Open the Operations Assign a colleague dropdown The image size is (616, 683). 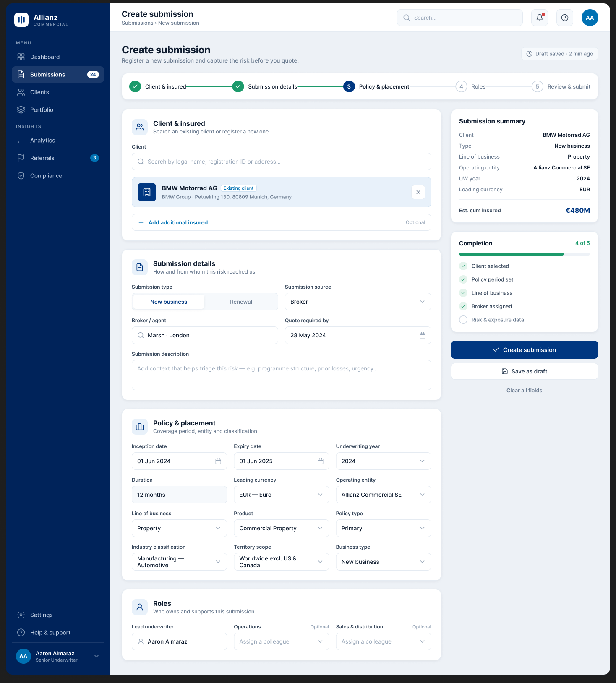(x=281, y=641)
